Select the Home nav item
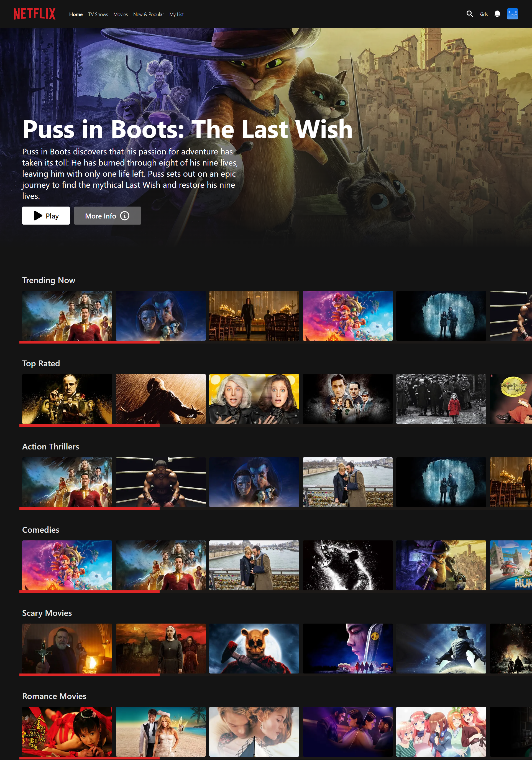 pos(76,14)
